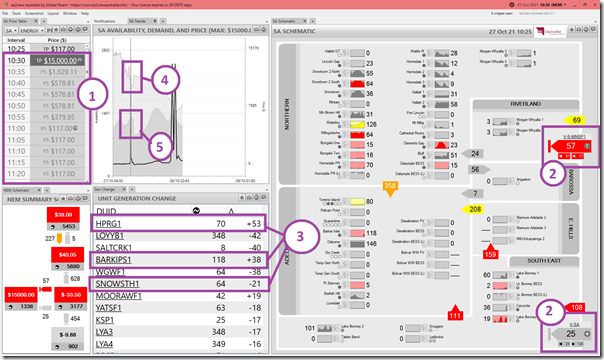Open the BARKIPS1 unit link
The width and height of the screenshot is (604, 360).
tap(113, 260)
